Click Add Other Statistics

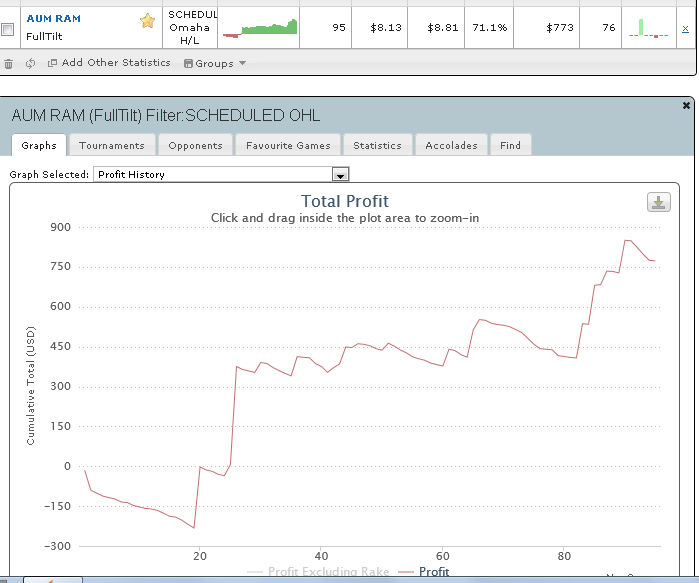tap(116, 62)
